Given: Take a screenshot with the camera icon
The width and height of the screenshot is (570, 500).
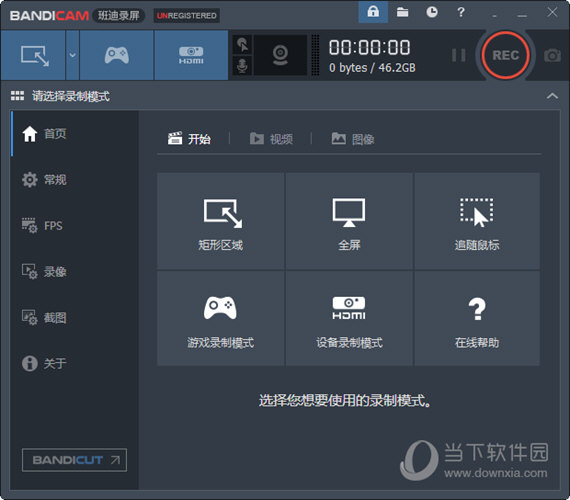Looking at the screenshot, I should point(552,55).
